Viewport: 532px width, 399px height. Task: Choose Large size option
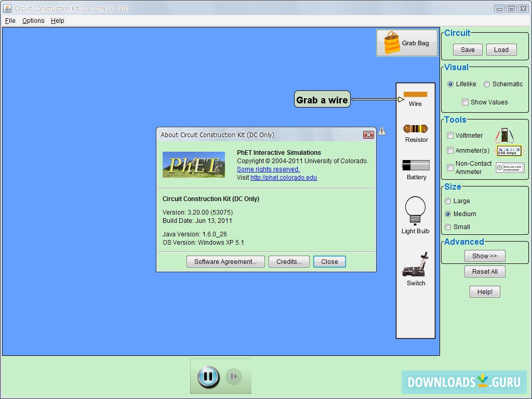click(x=448, y=201)
